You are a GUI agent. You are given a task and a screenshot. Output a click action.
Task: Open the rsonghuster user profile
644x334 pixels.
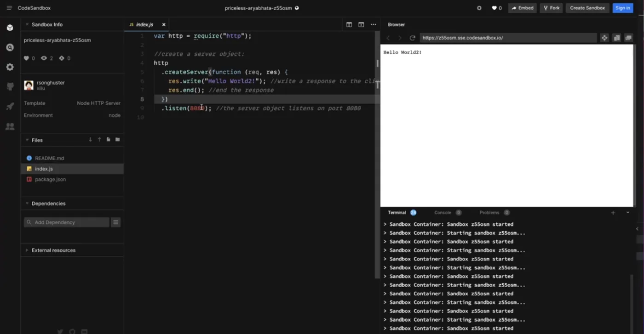51,83
